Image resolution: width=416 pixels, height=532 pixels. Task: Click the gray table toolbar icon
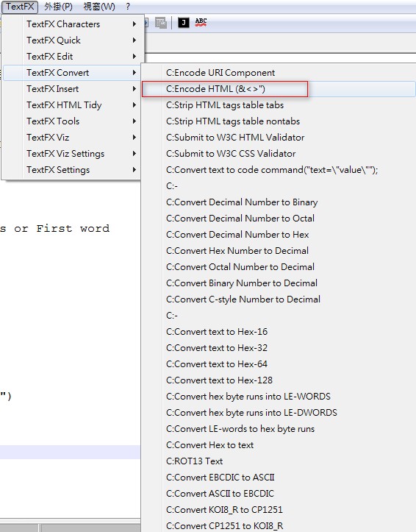161,23
